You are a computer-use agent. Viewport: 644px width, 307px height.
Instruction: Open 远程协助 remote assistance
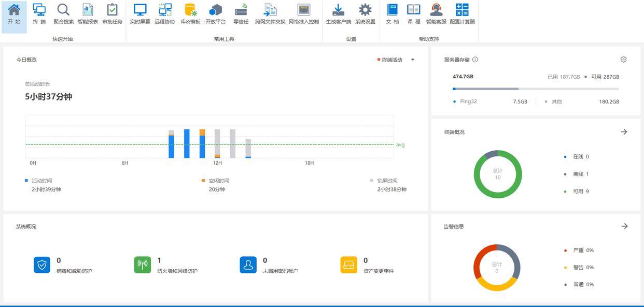(x=164, y=14)
